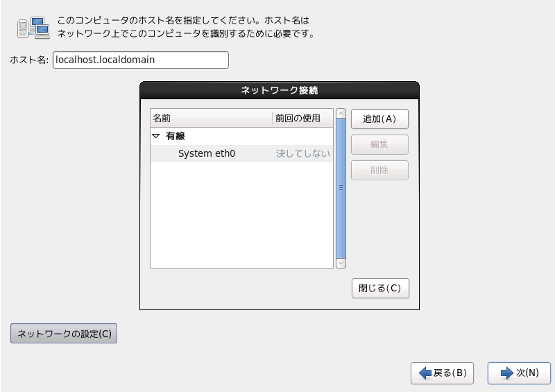Click the 編集 edit button
This screenshot has width=555, height=392.
(x=379, y=145)
